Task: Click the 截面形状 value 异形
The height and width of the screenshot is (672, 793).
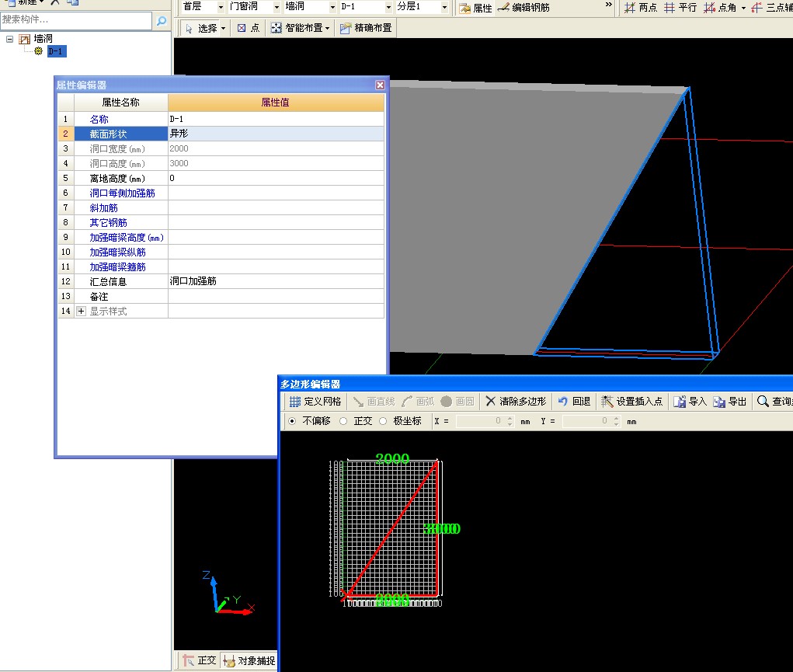Action: [x=276, y=134]
